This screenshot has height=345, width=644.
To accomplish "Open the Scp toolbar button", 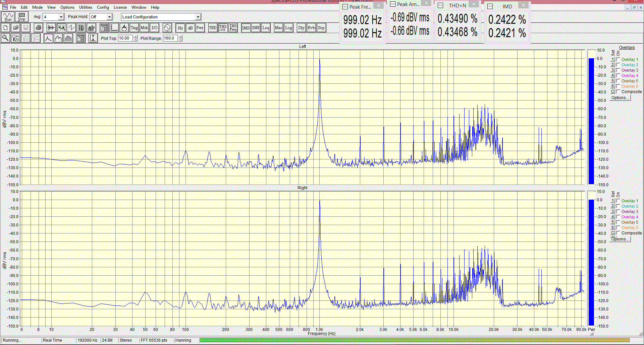I will [321, 28].
